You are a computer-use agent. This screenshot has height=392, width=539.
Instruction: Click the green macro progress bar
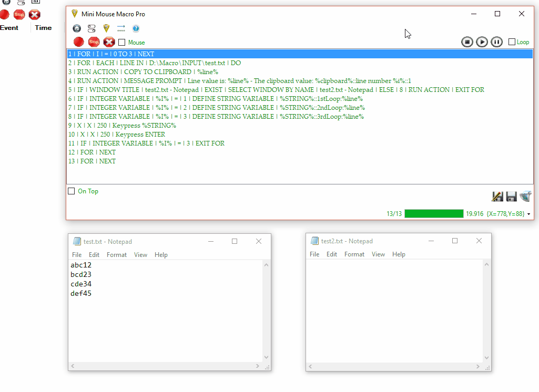click(x=434, y=214)
